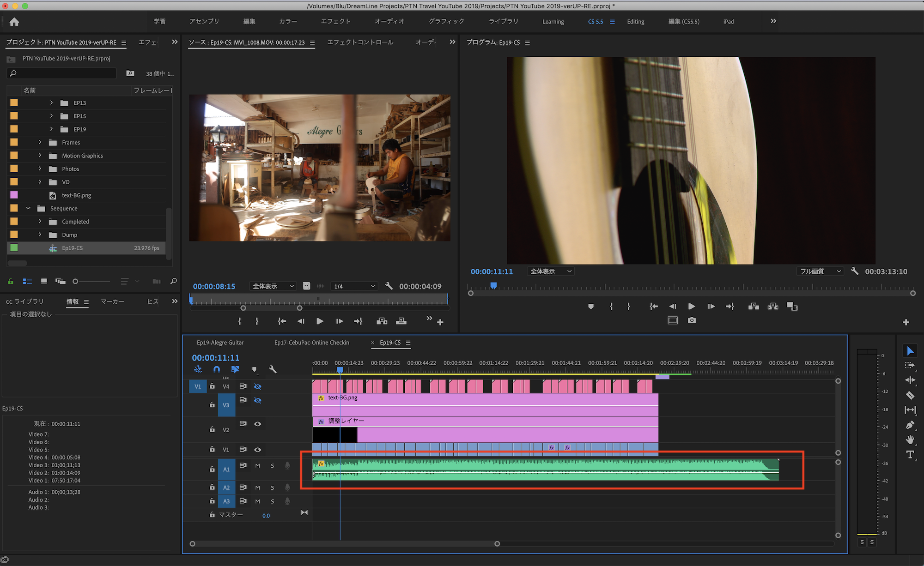924x566 pixels.
Task: Open source monitor 1/4 resolution dropdown
Action: tap(354, 286)
